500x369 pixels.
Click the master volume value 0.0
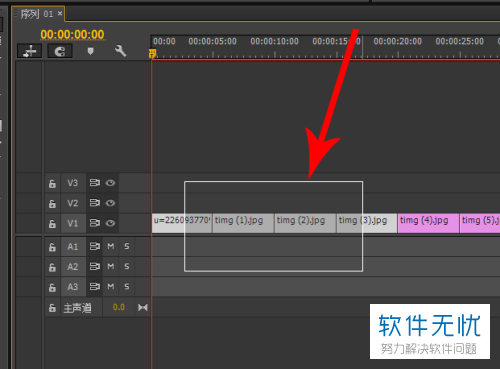(119, 307)
